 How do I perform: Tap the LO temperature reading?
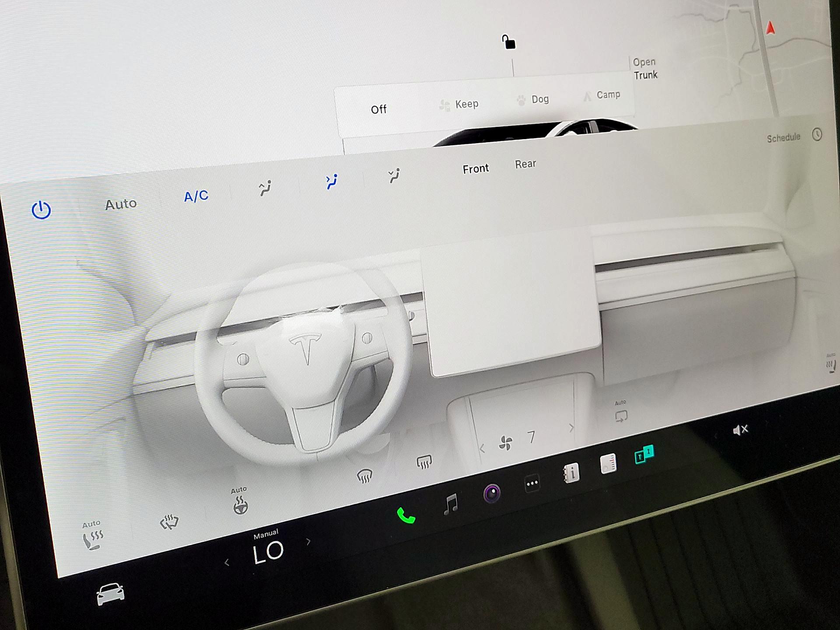(x=268, y=553)
